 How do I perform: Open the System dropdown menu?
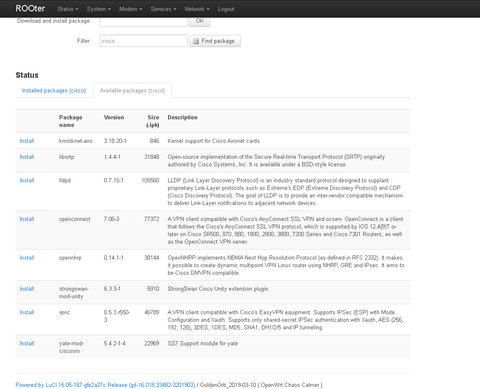click(x=98, y=9)
